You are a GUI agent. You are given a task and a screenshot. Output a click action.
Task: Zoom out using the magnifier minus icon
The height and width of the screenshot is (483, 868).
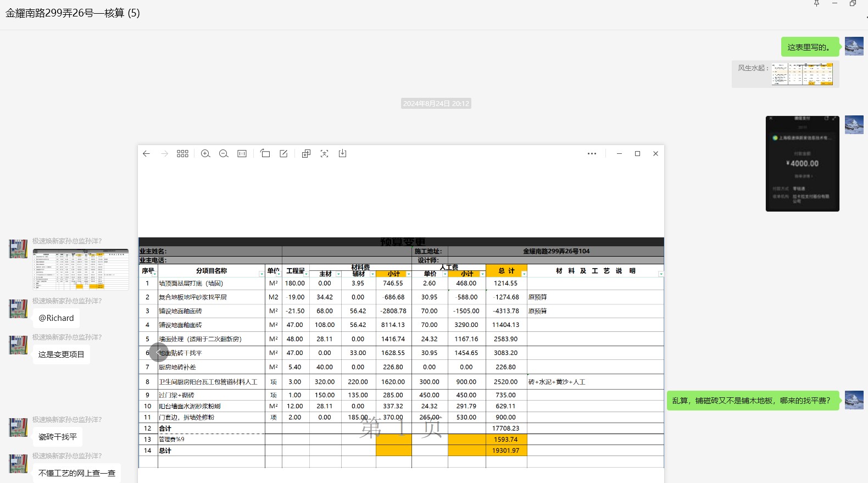coord(224,154)
